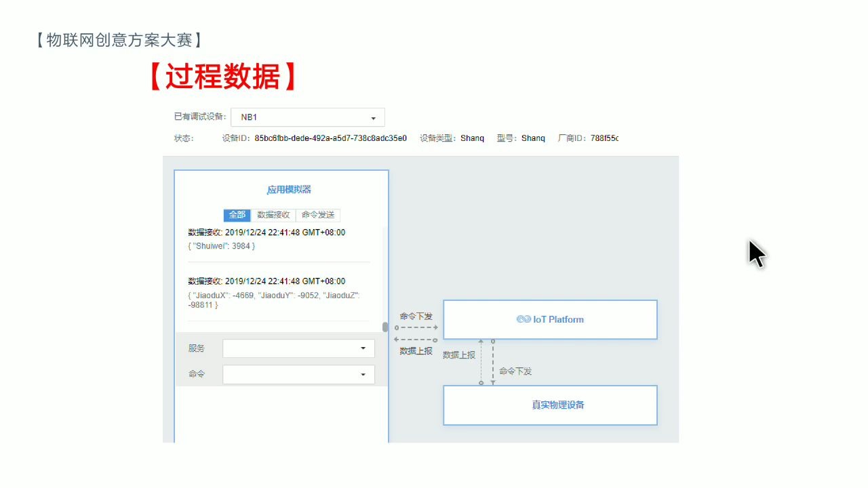Click the vertical 数据上报 label near the device
Viewport: 868px width, 488px height.
pyautogui.click(x=459, y=355)
